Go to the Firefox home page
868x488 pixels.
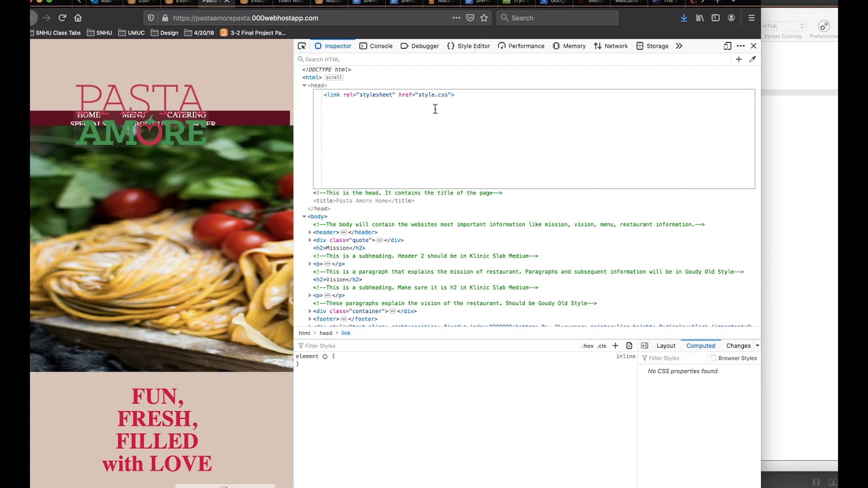tap(78, 18)
